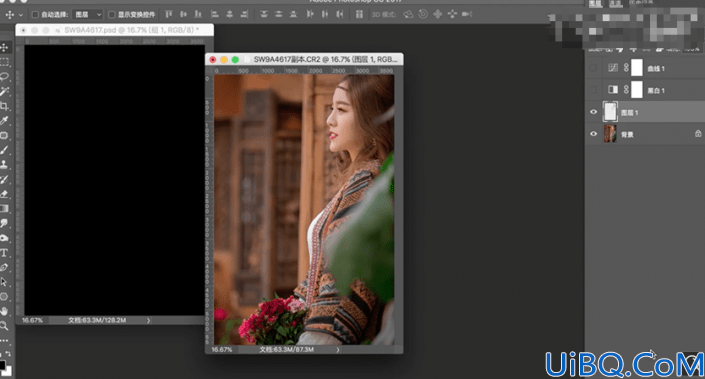This screenshot has width=705, height=379.
Task: Click align horizontal centers icon
Action: click(x=229, y=14)
